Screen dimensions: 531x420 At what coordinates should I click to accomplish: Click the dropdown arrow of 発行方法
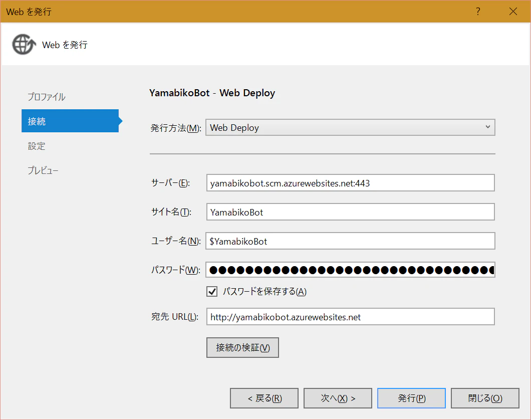pos(487,127)
